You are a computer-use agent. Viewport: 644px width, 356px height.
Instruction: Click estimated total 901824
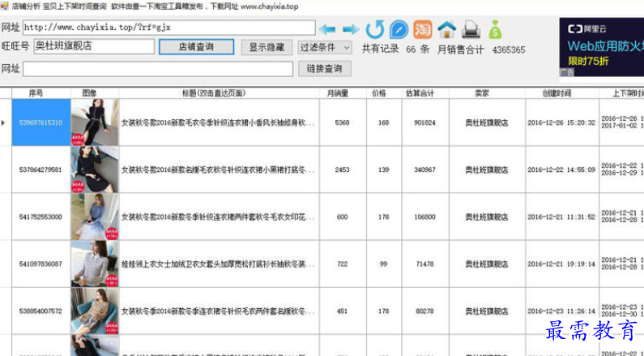coord(425,122)
